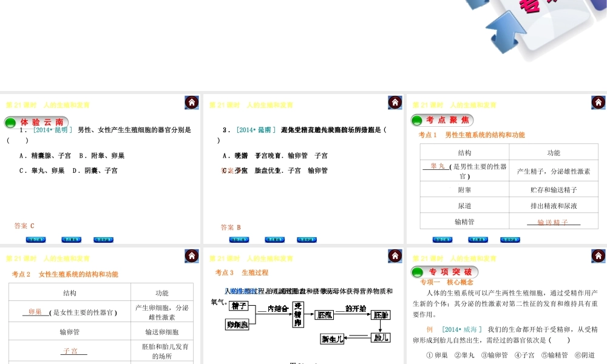Click the green 体验云南 badge

coord(36,122)
